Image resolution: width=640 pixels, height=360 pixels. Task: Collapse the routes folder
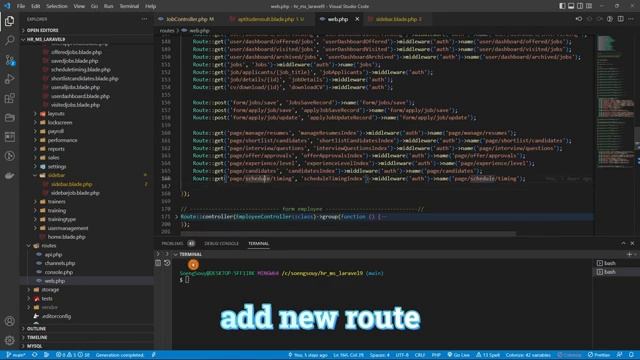tap(49, 246)
